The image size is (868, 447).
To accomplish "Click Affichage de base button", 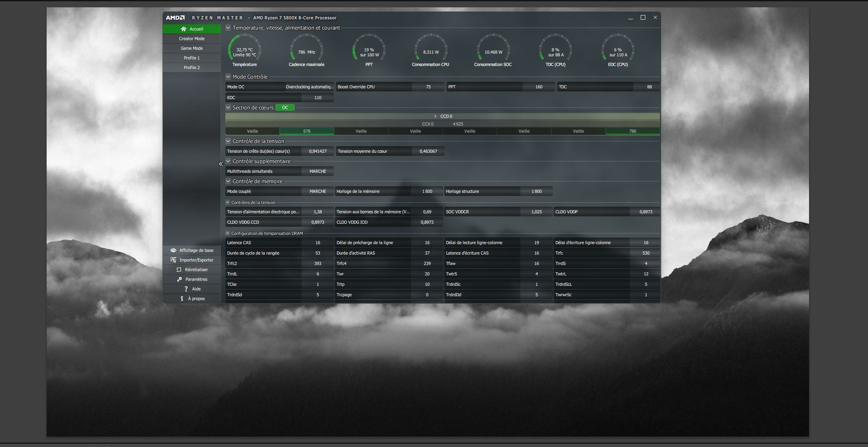I will [x=192, y=250].
